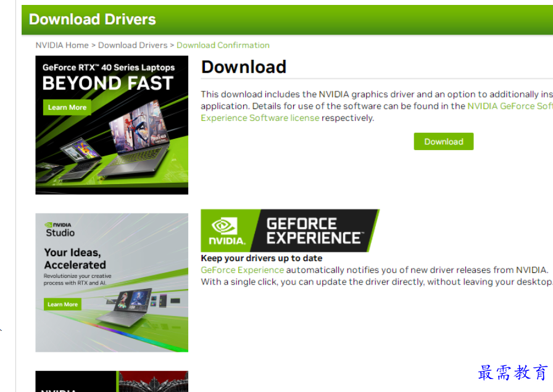Click Learn More on NVIDIA Studio banner

tap(62, 304)
